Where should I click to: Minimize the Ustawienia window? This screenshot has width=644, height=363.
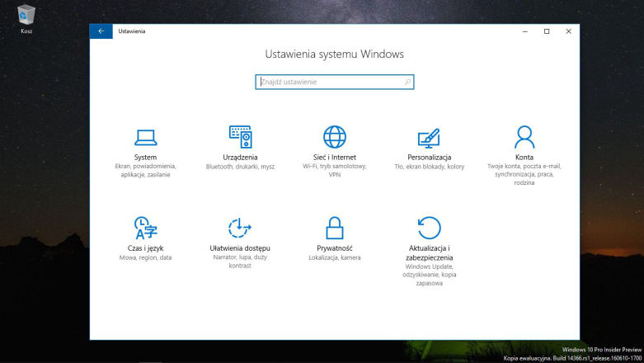point(525,31)
